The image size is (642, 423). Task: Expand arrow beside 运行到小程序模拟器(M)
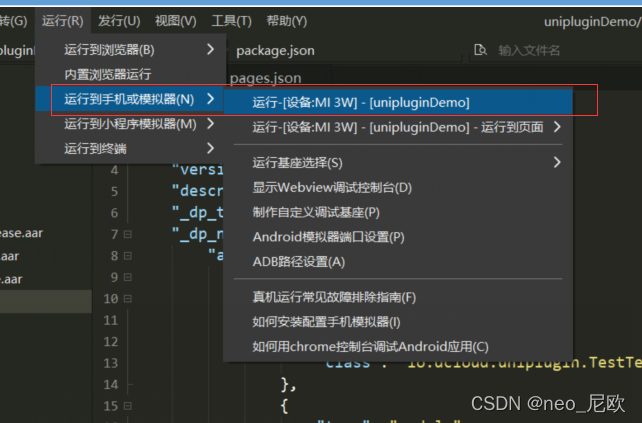tap(210, 123)
